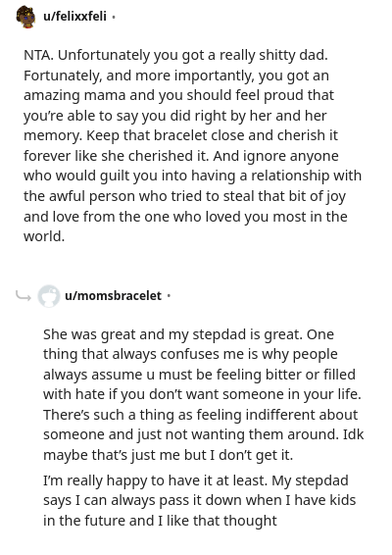
Task: Click the dot separator after u/momsbracelet
Action: (x=169, y=295)
